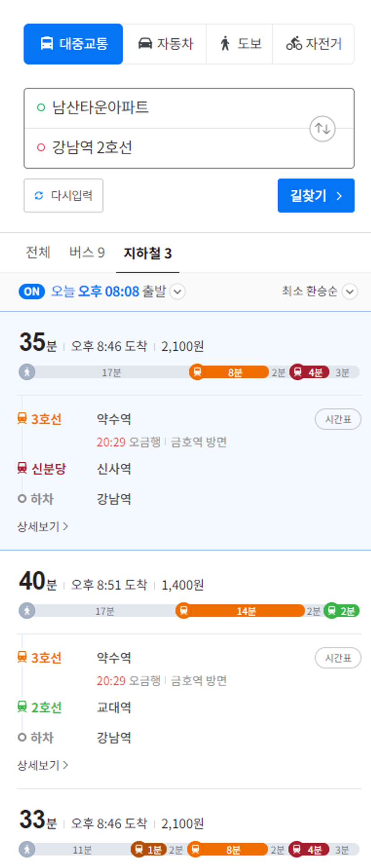The height and width of the screenshot is (868, 371).
Task: Click the 길찾기 search button
Action: [316, 196]
